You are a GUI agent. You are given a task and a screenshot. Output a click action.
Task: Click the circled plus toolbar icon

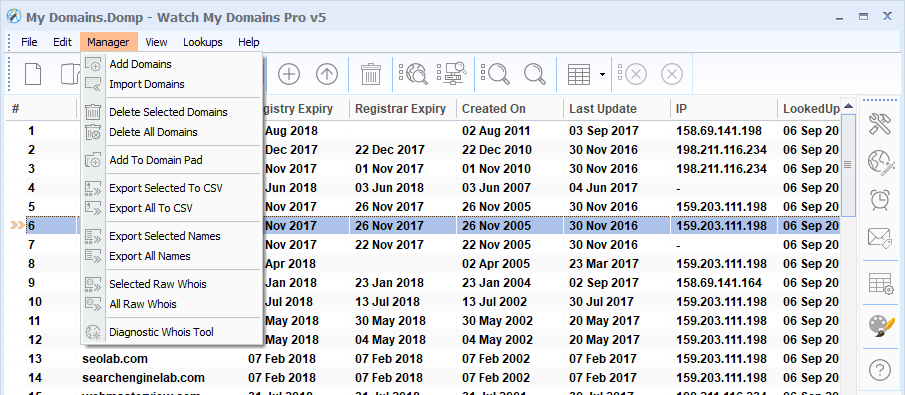pos(289,74)
